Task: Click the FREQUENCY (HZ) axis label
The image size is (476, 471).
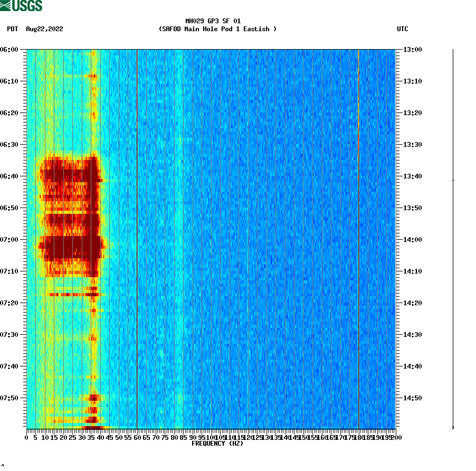Action: point(216,444)
